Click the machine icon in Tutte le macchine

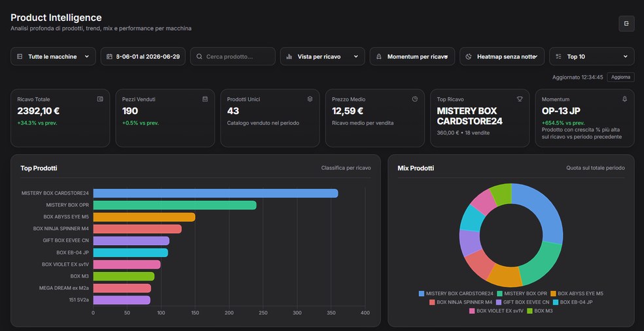19,56
